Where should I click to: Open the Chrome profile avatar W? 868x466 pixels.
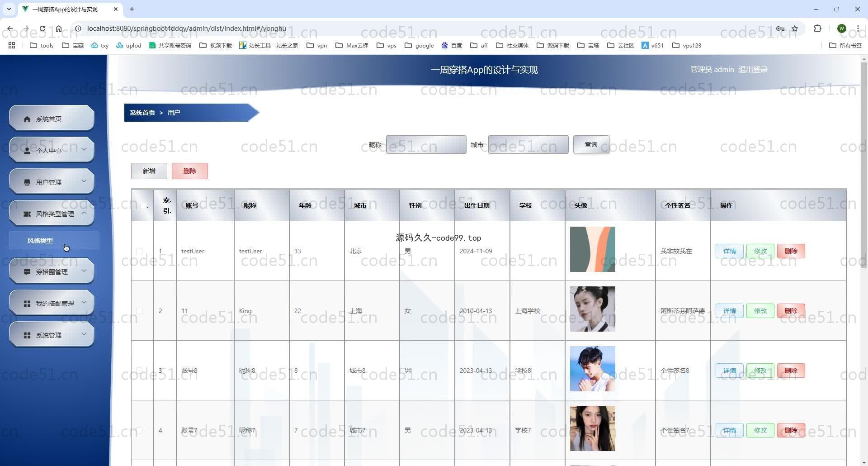(841, 29)
